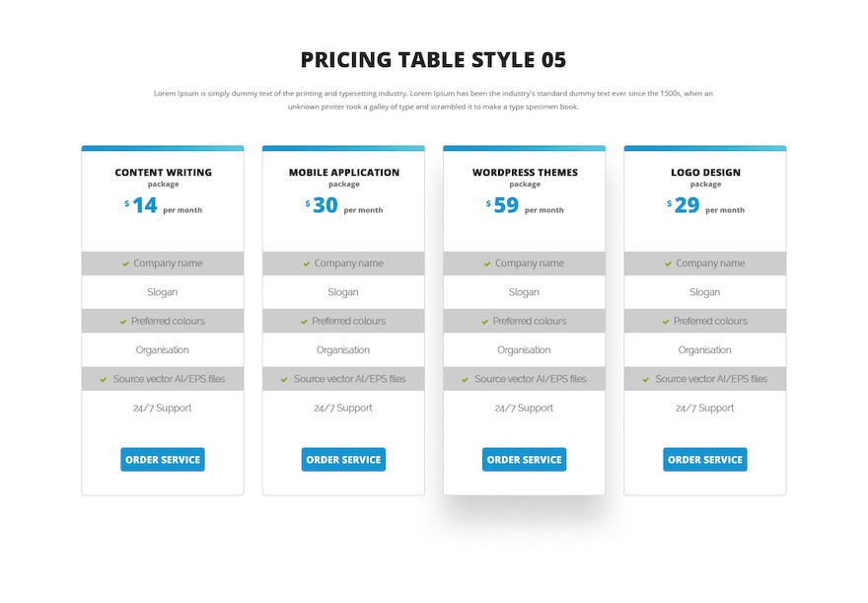Order the Content Writing service
This screenshot has height=603, width=868.
point(163,460)
